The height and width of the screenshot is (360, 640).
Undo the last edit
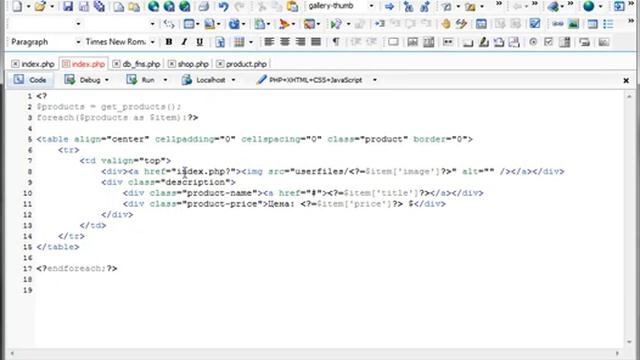tap(223, 6)
